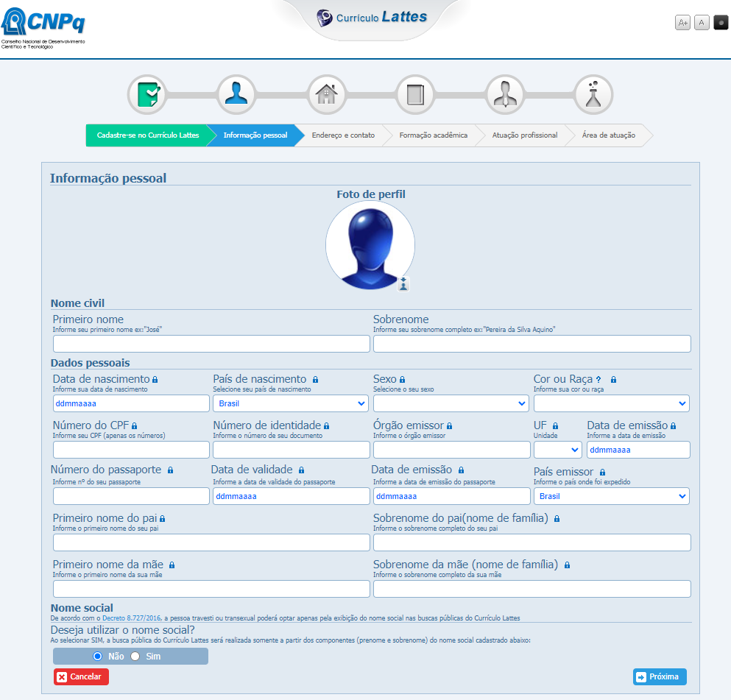Image resolution: width=731 pixels, height=700 pixels.
Task: Open the País de nascimento dropdown
Action: [290, 403]
